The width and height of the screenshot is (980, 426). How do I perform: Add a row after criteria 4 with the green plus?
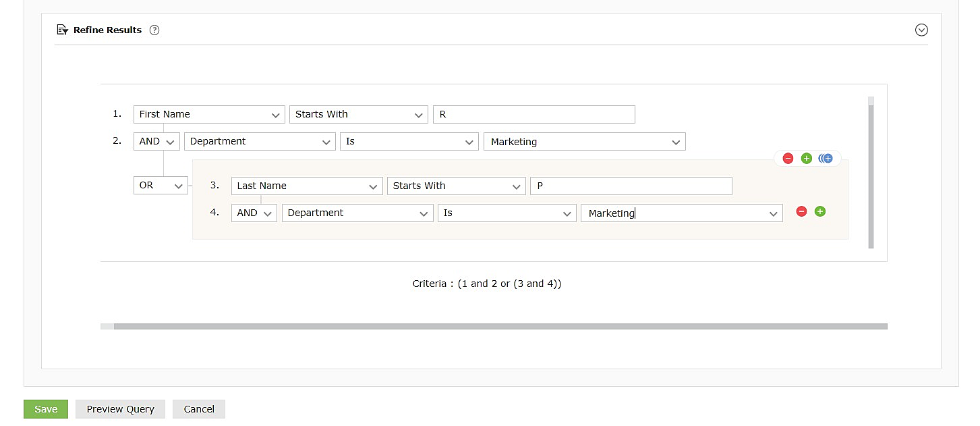(x=820, y=212)
